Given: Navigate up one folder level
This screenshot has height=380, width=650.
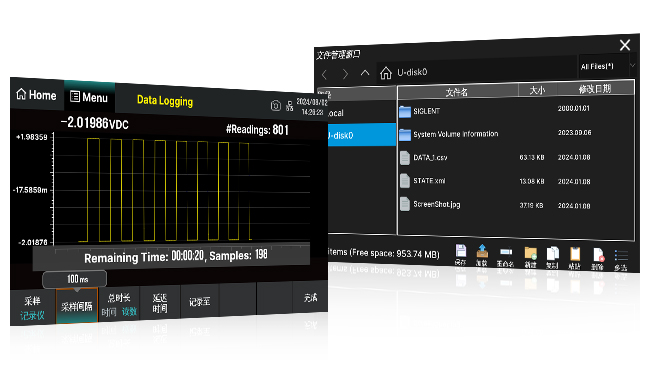Looking at the screenshot, I should point(365,73).
